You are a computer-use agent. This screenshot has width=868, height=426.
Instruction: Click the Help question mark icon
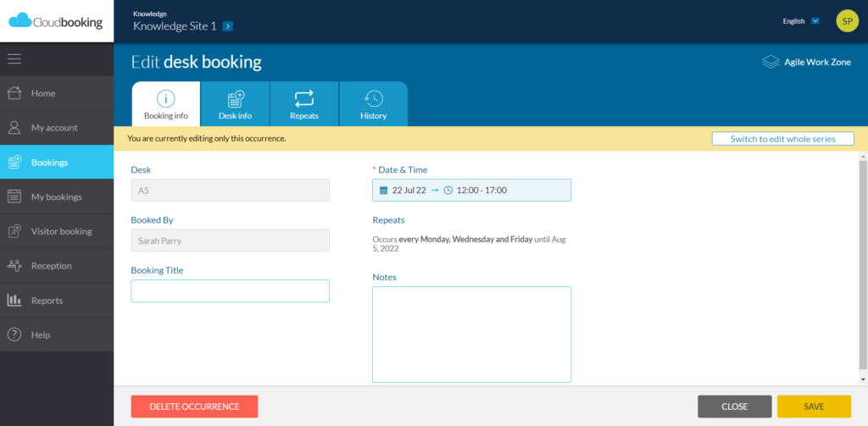click(x=14, y=335)
